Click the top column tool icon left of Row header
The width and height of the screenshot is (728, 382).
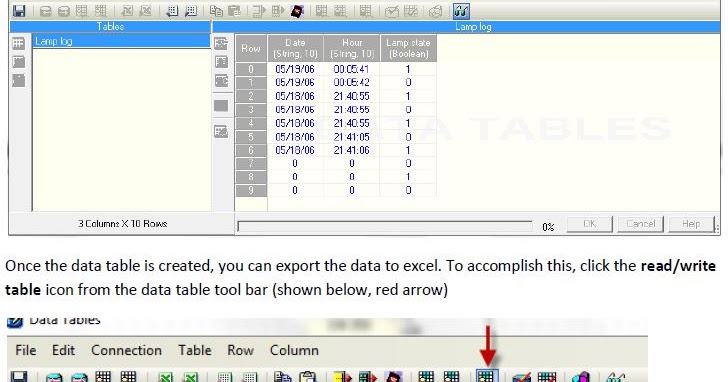(221, 44)
